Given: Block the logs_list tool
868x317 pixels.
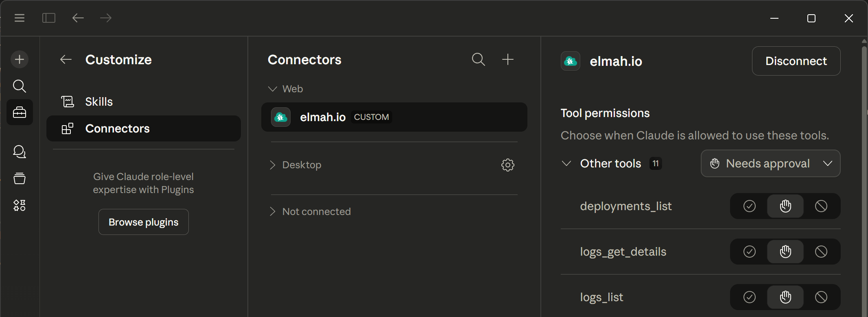Looking at the screenshot, I should [821, 297].
